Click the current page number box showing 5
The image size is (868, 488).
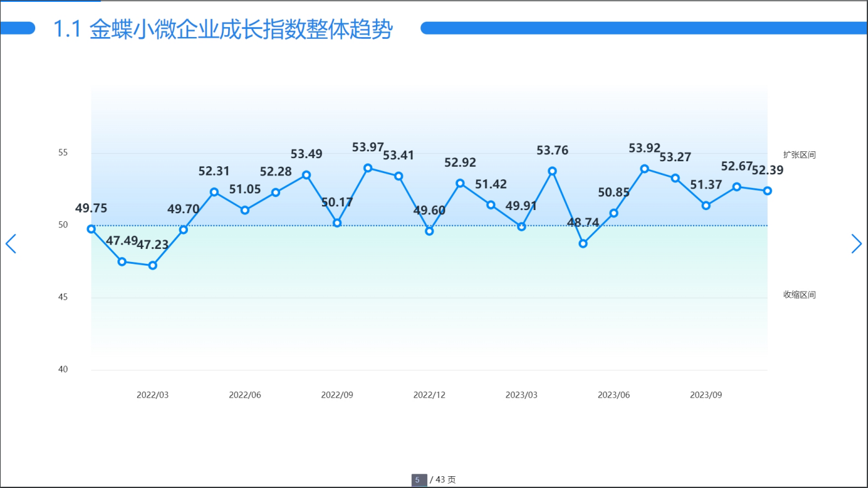point(419,480)
